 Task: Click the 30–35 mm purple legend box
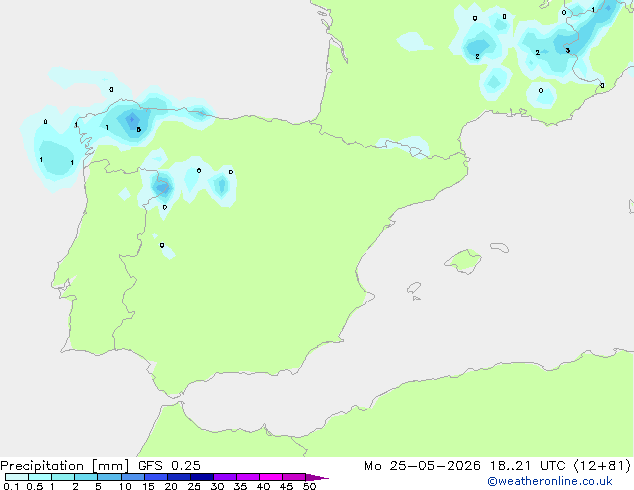point(225,477)
